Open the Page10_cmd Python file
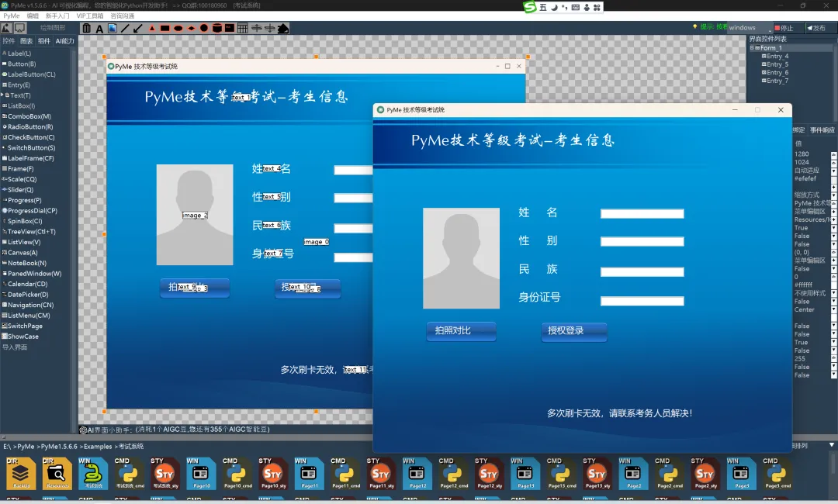838x504 pixels. click(237, 473)
